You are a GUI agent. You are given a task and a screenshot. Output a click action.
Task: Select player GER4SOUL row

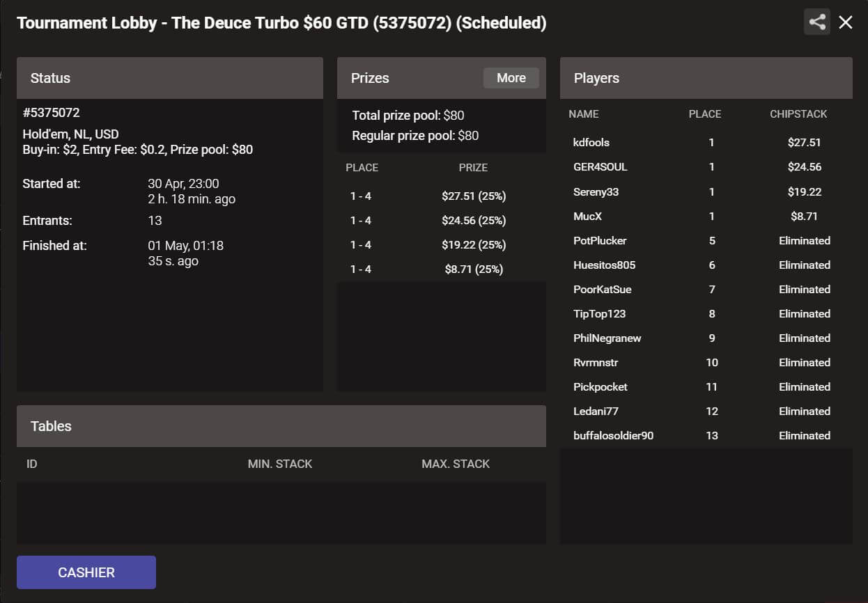[x=706, y=167]
